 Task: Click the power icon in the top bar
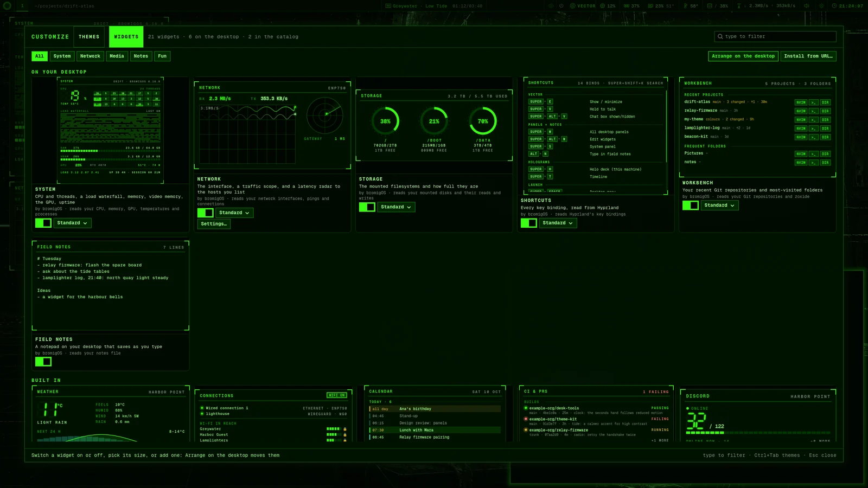pyautogui.click(x=561, y=6)
